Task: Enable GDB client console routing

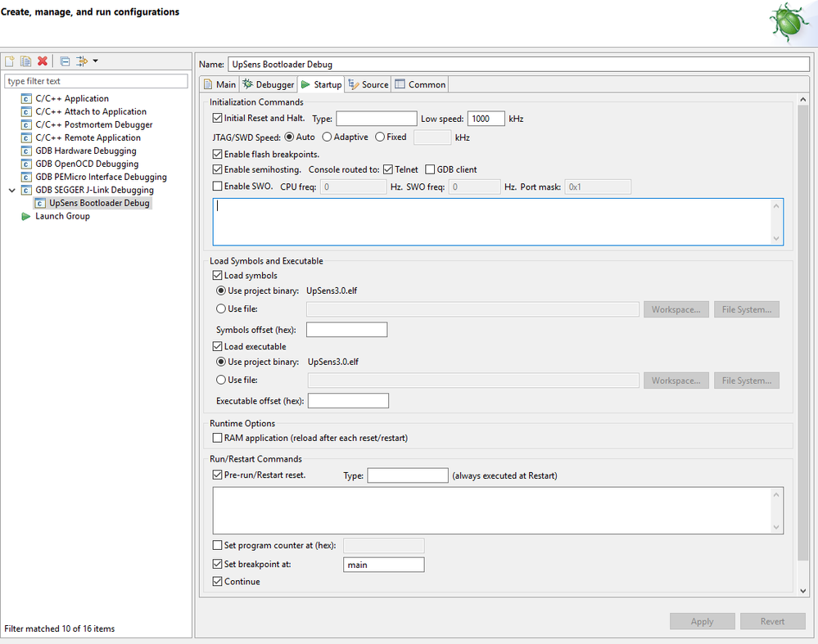Action: 430,169
